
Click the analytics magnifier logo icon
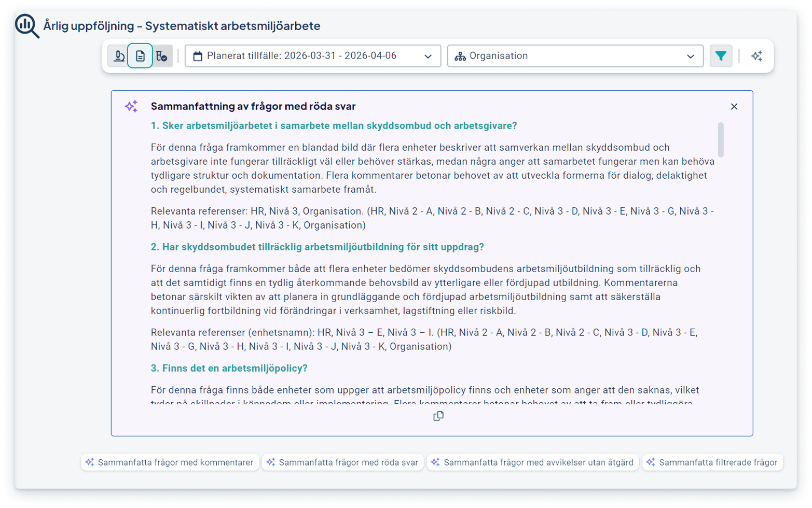pos(27,26)
